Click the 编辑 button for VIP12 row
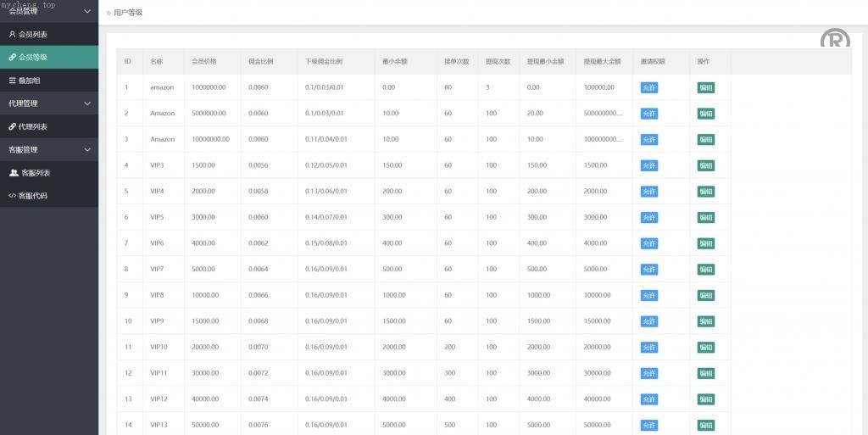This screenshot has height=435, width=868. point(705,399)
